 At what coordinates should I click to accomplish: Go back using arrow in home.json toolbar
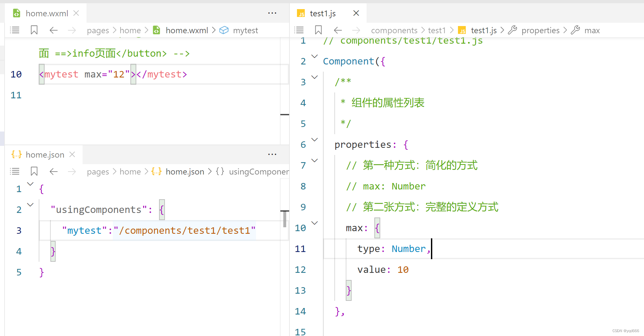click(53, 172)
